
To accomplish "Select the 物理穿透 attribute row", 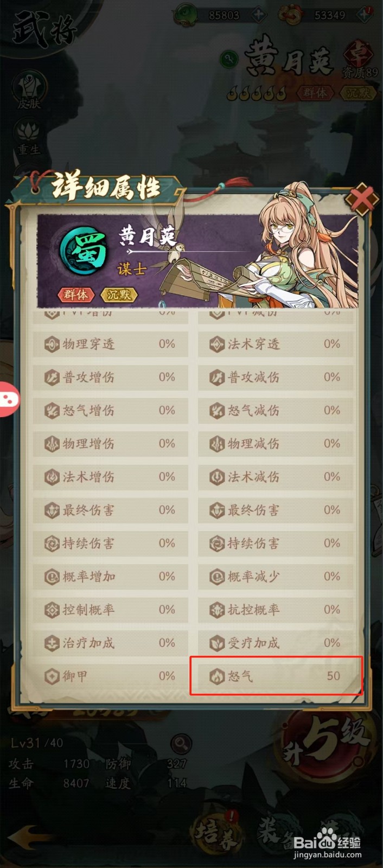I will coord(111,344).
